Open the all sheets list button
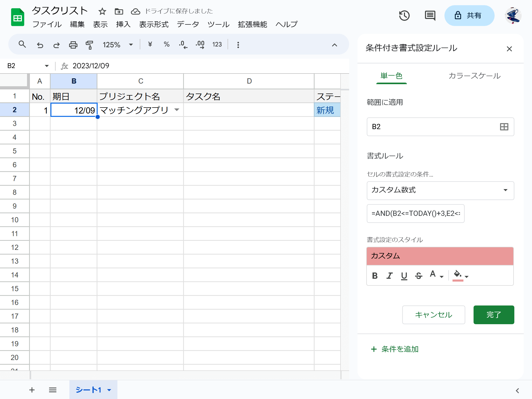The height and width of the screenshot is (399, 532). click(53, 390)
